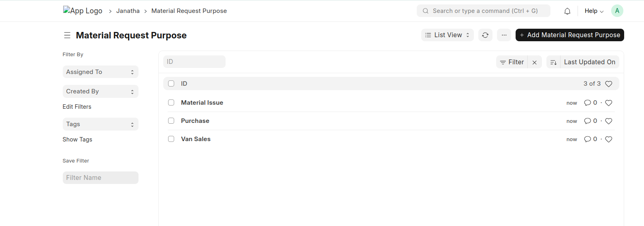
Task: Toggle sort direction icon beside Last Updated On
Action: point(553,62)
